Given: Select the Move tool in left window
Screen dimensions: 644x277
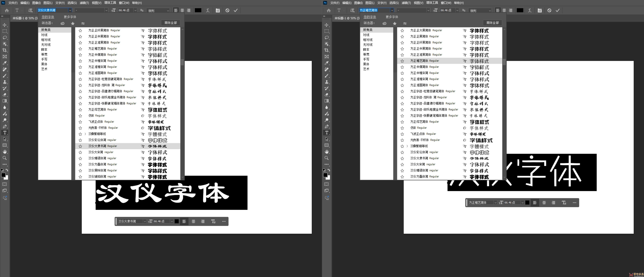Looking at the screenshot, I should point(5,25).
